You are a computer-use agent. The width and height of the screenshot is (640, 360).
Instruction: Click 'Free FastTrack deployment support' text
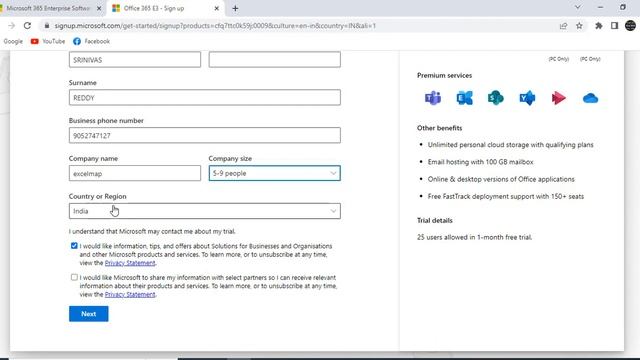(x=506, y=196)
